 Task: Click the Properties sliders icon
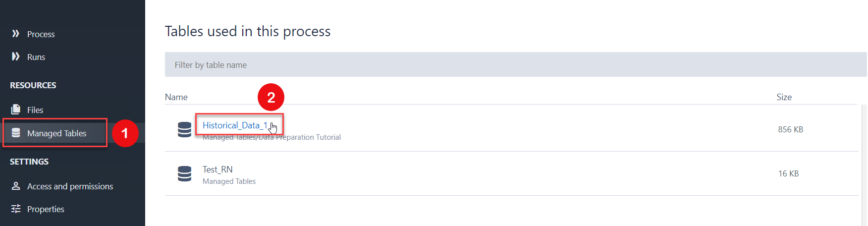16,209
